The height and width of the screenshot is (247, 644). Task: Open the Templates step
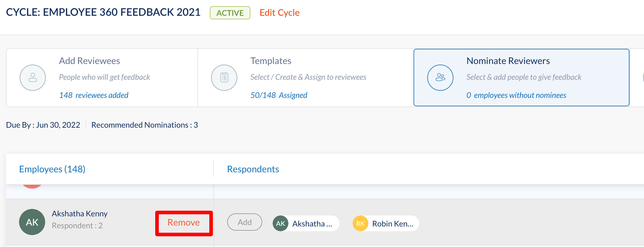tap(306, 78)
